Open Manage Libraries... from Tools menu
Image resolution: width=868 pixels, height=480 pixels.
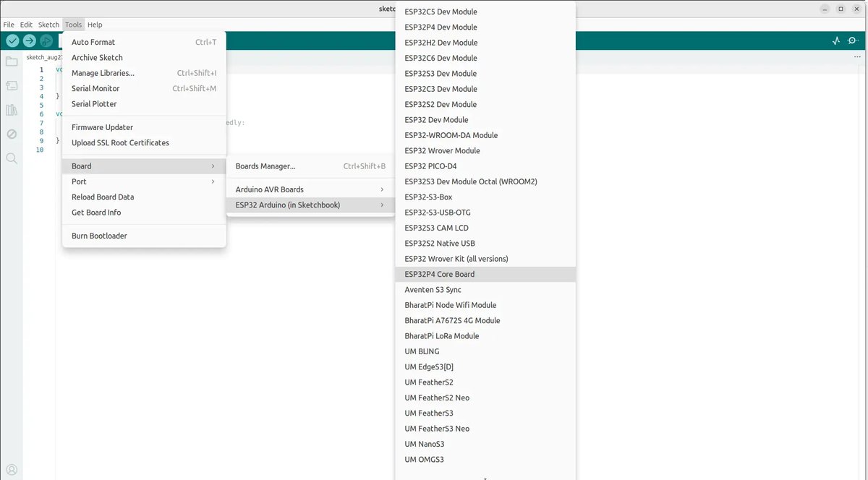144,73
